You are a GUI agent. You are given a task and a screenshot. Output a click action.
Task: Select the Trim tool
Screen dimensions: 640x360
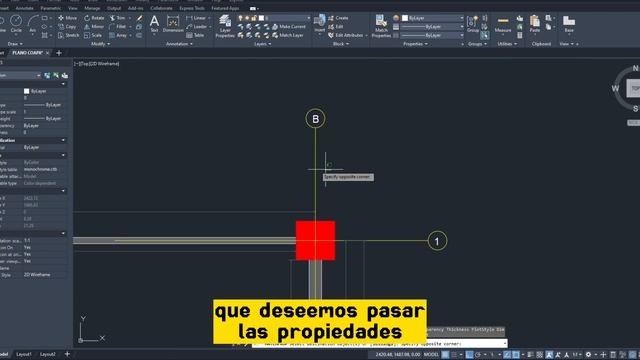(118, 18)
